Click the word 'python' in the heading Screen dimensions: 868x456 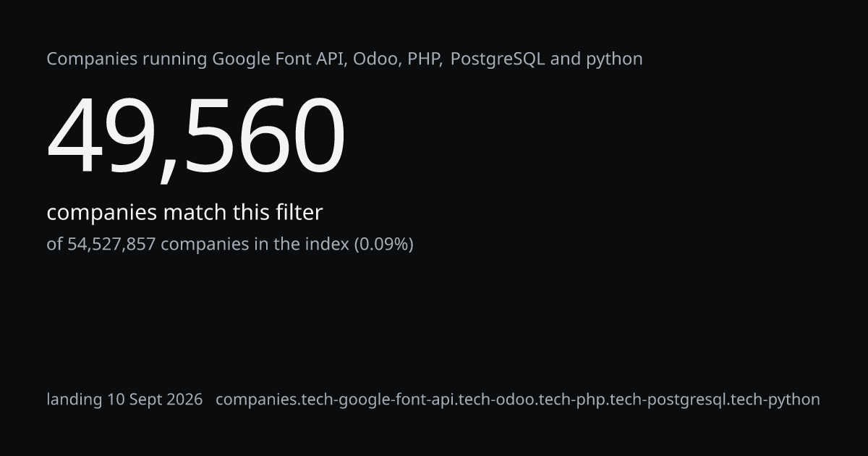tap(614, 59)
